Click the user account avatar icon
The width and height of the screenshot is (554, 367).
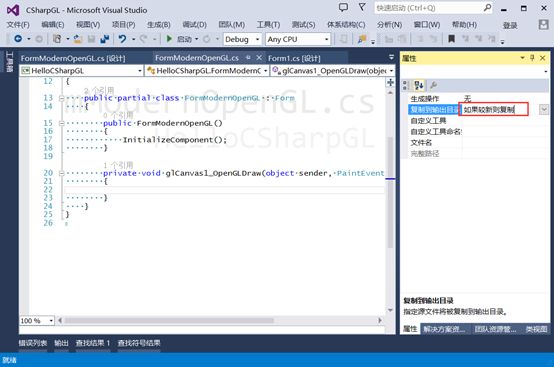point(543,24)
